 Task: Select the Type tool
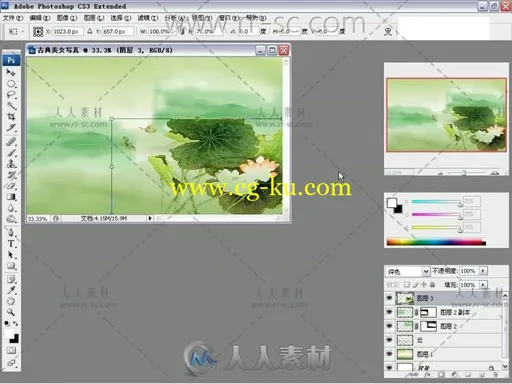click(11, 244)
